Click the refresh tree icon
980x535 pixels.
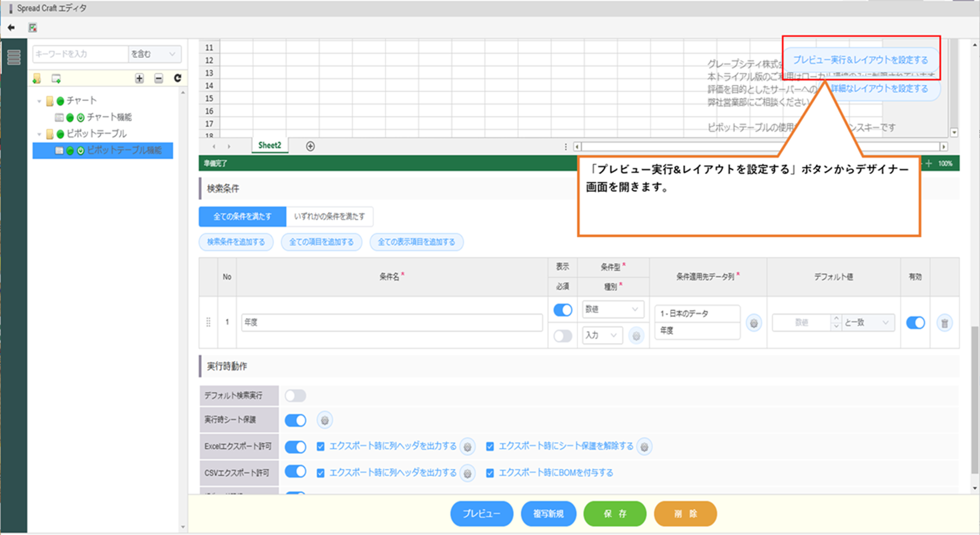pos(178,78)
